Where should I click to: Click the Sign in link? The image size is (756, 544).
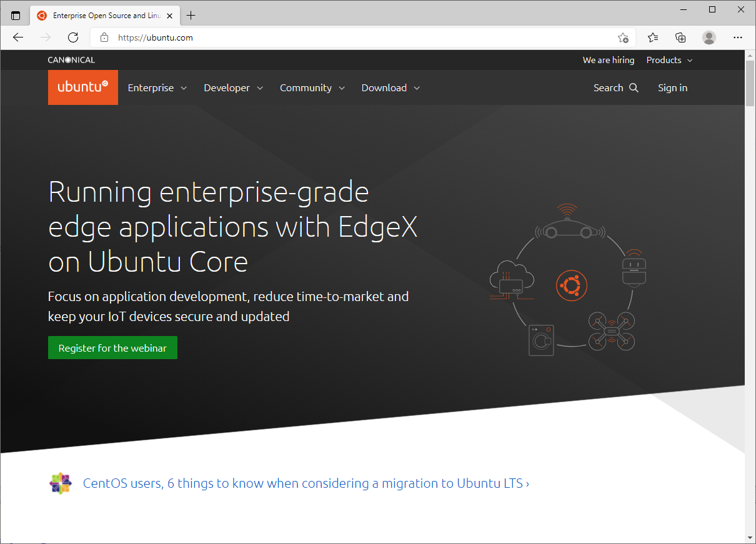672,87
